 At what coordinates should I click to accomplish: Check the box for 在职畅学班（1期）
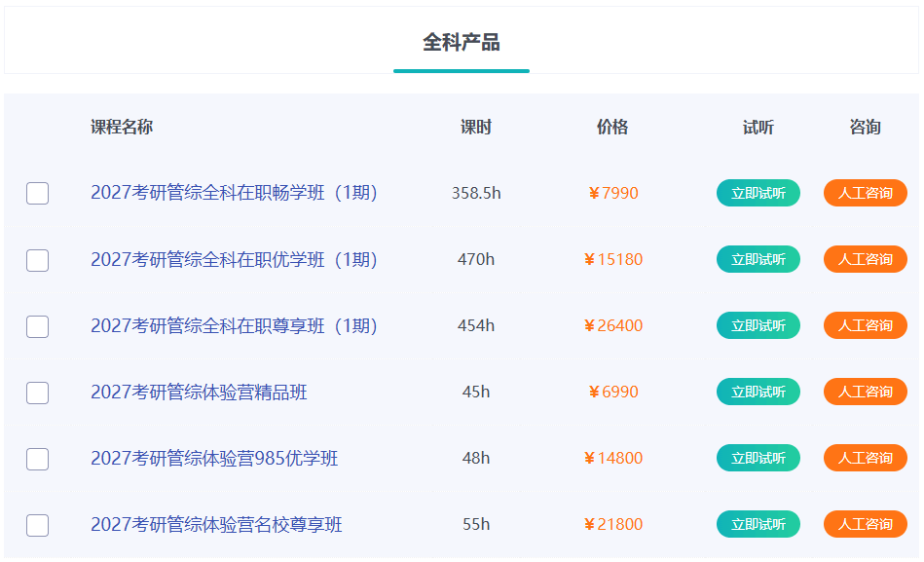pyautogui.click(x=37, y=193)
